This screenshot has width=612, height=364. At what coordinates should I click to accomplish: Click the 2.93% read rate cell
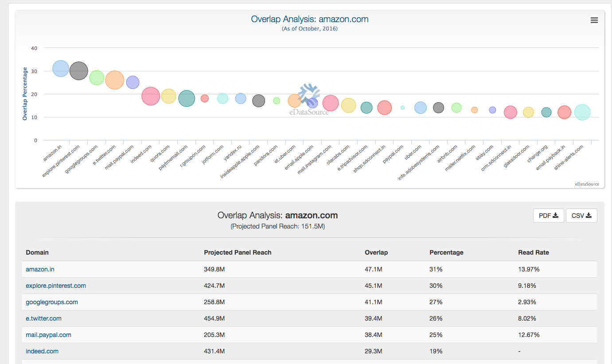pos(527,302)
